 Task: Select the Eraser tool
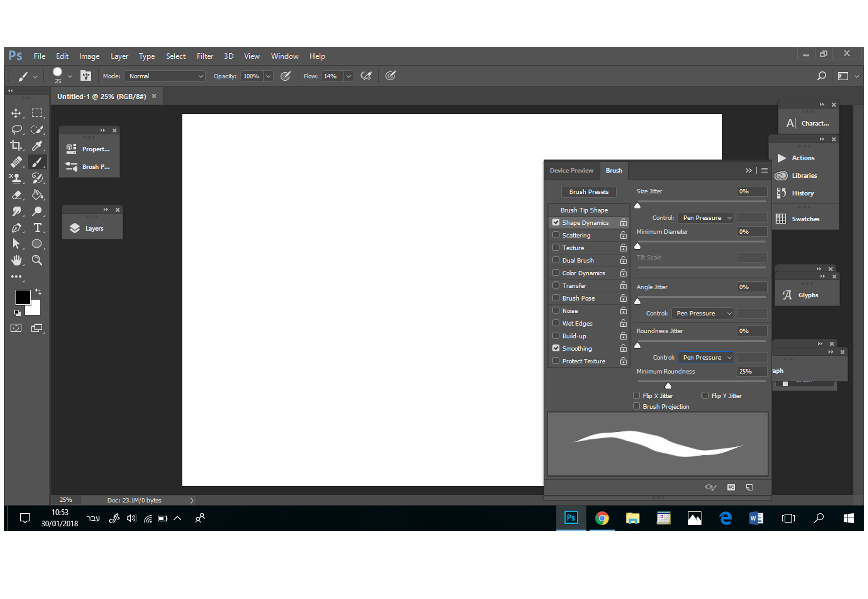tap(16, 195)
